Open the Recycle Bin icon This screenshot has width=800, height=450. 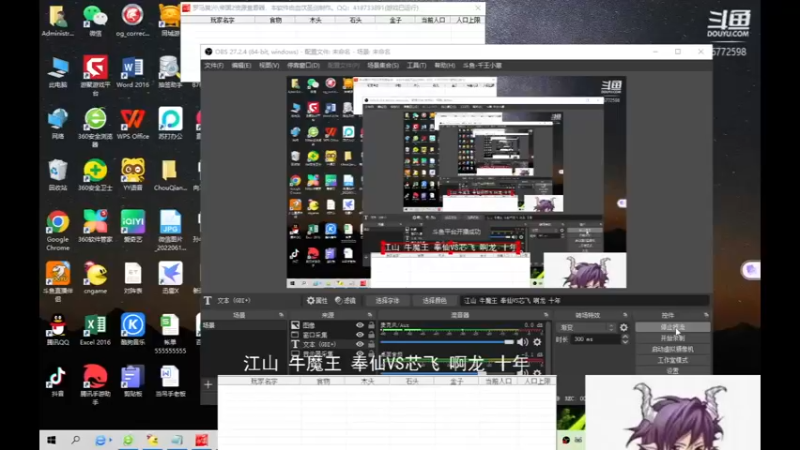click(58, 175)
